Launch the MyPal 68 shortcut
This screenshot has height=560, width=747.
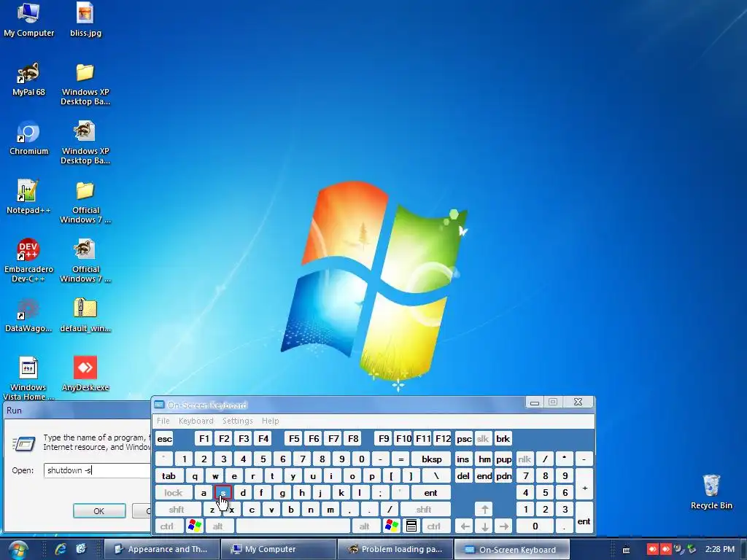(28, 79)
